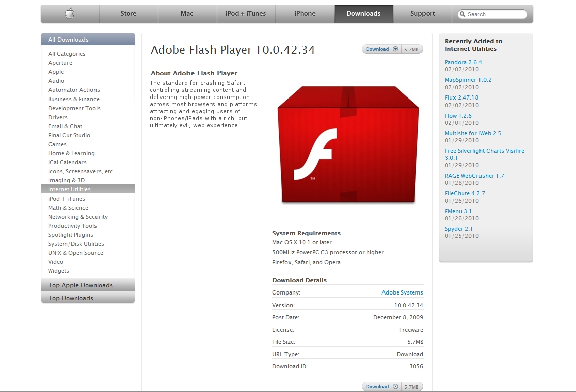The width and height of the screenshot is (576, 392).
Task: Open the Spotlight Plugins category
Action: point(70,235)
